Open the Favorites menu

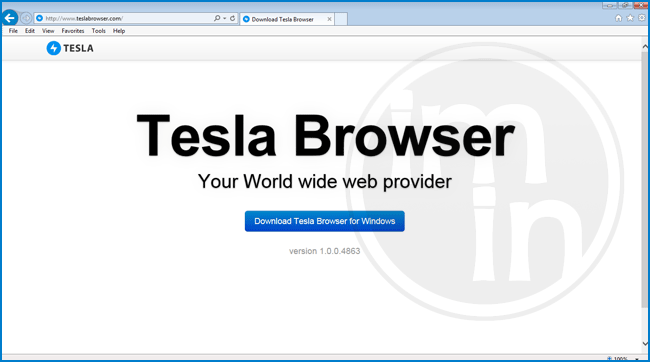tap(73, 31)
